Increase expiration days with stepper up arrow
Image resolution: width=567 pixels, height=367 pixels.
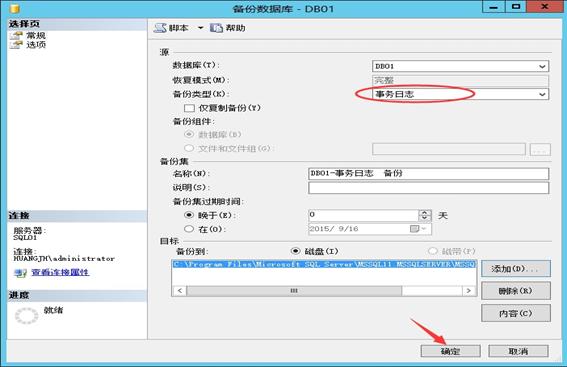[x=425, y=213]
